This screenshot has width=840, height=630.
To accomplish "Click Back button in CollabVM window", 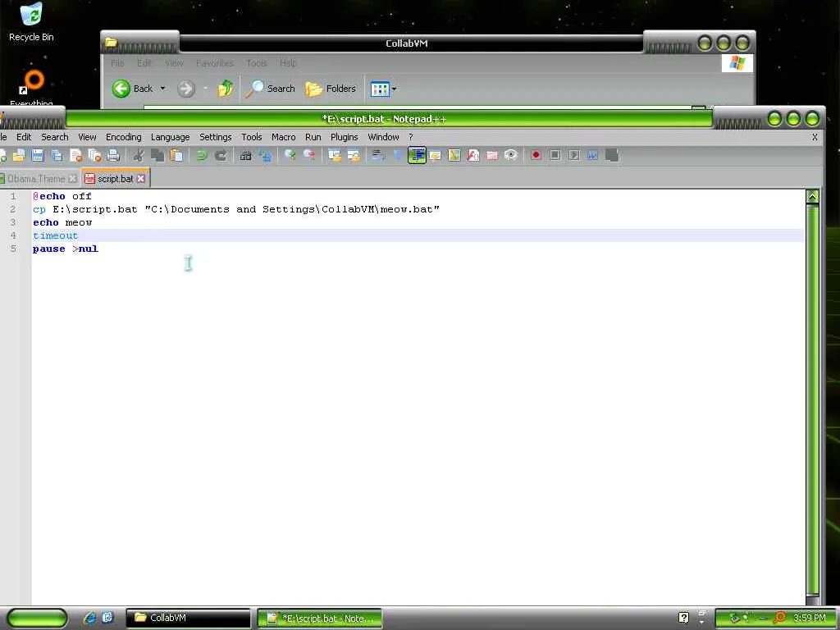I will tap(132, 89).
